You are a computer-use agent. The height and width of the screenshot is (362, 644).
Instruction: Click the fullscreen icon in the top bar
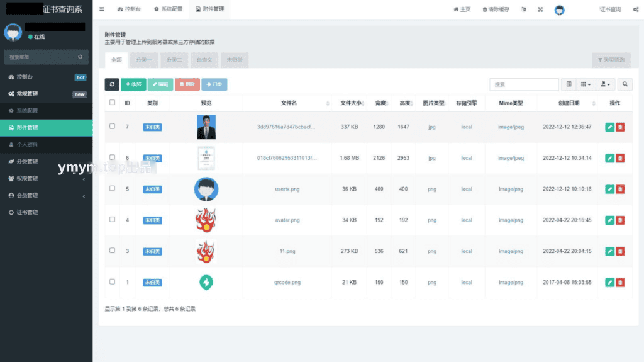pyautogui.click(x=540, y=9)
